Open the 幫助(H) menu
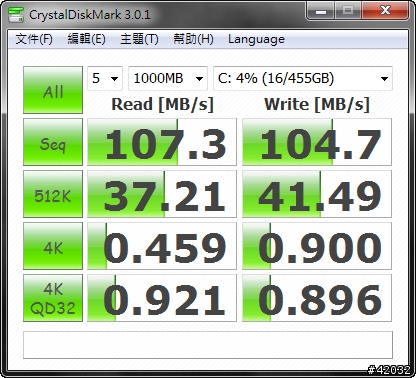416x378 pixels. tap(193, 39)
